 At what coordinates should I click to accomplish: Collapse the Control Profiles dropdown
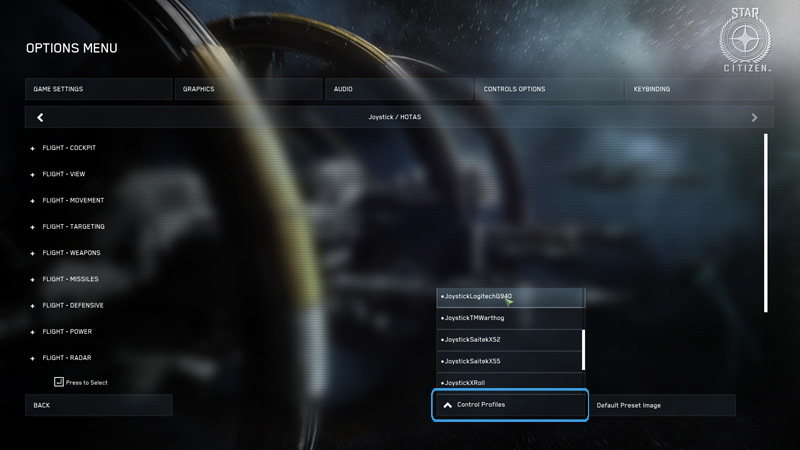point(510,405)
